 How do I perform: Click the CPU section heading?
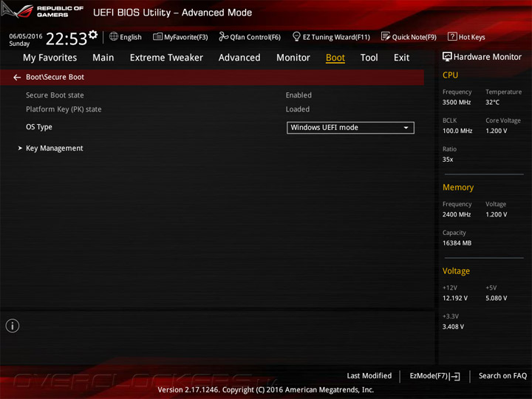click(x=450, y=75)
